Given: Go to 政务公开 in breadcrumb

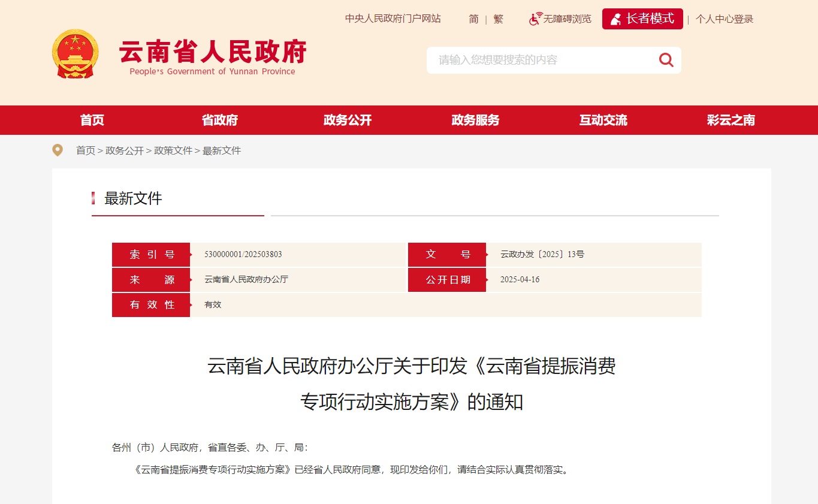Looking at the screenshot, I should pos(125,151).
